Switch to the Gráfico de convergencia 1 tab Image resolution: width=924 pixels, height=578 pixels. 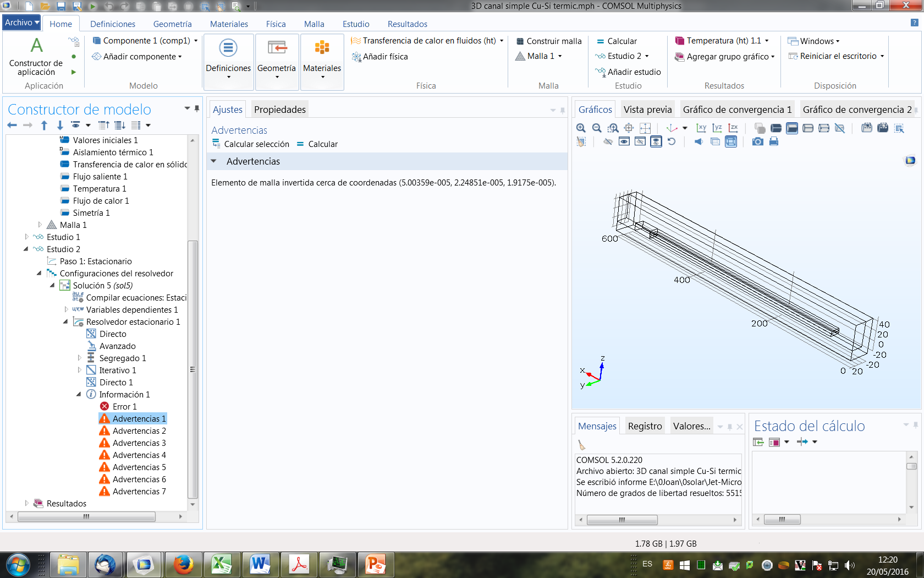[x=736, y=110]
